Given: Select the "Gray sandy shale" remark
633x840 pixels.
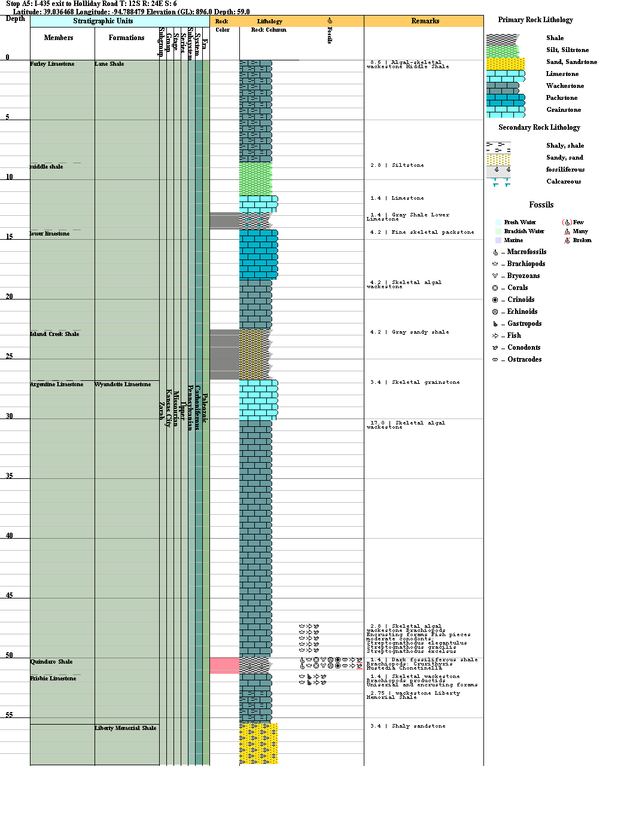Looking at the screenshot, I should pyautogui.click(x=420, y=332).
